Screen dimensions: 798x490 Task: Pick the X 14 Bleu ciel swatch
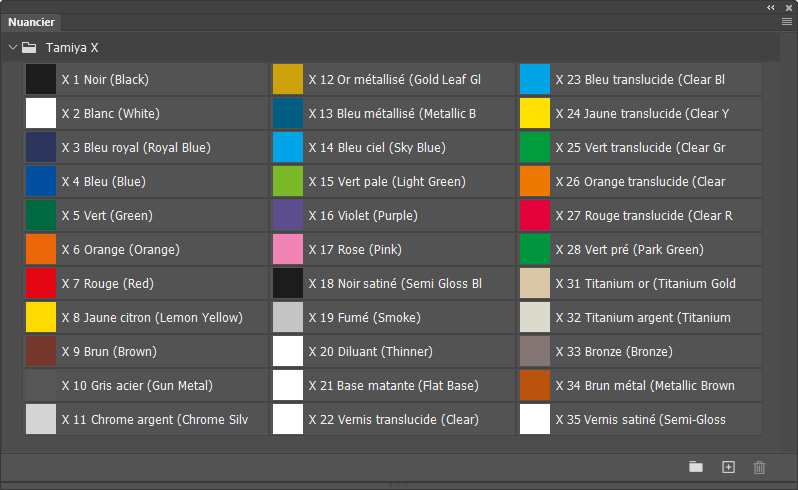pos(288,148)
